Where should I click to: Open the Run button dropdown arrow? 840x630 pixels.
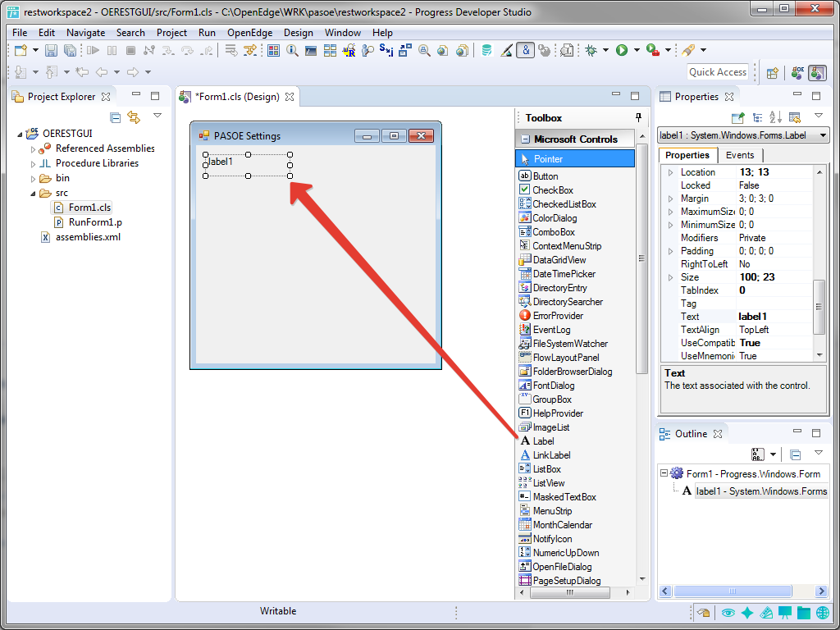coord(637,50)
